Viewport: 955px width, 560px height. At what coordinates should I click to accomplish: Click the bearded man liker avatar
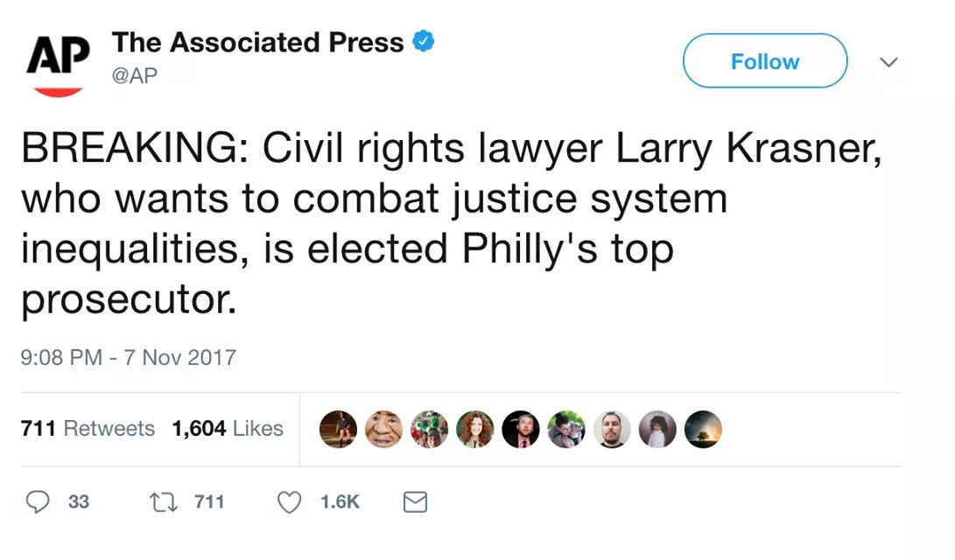click(612, 429)
